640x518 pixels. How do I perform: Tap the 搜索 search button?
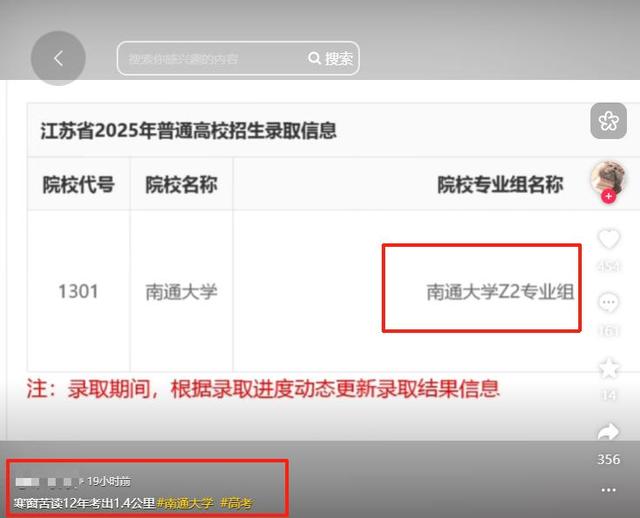coord(331,58)
